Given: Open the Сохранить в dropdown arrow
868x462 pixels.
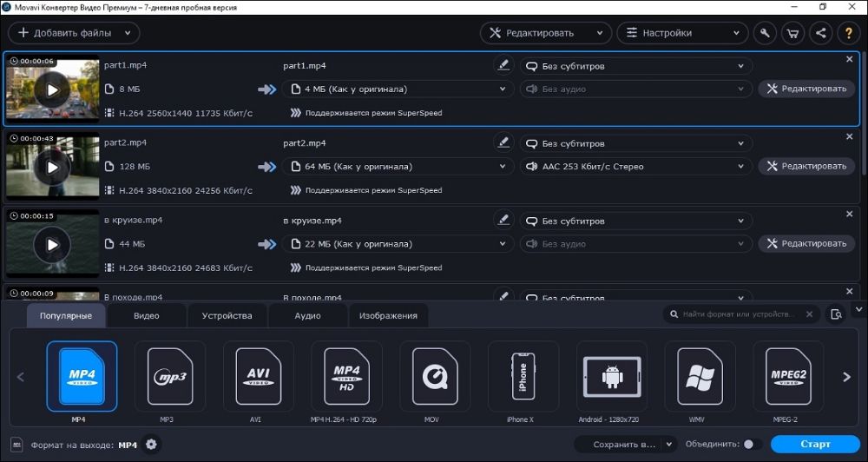Looking at the screenshot, I should [669, 445].
